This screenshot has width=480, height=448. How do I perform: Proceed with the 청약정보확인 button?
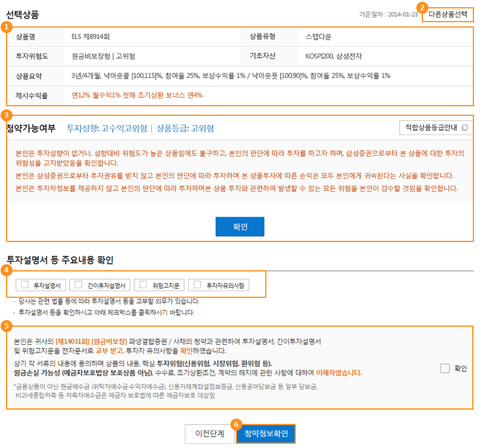pos(266,434)
